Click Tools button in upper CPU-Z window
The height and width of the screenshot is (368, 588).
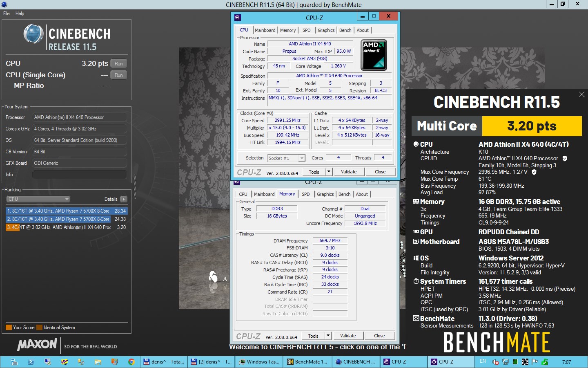314,172
